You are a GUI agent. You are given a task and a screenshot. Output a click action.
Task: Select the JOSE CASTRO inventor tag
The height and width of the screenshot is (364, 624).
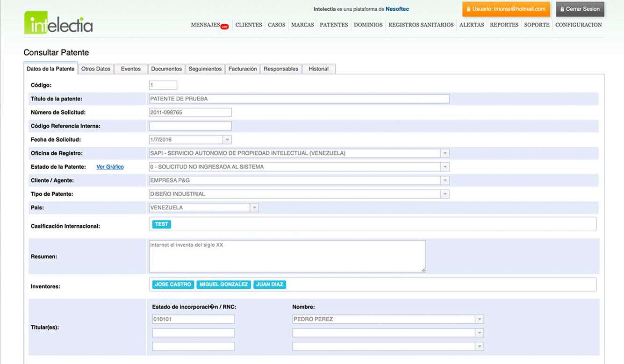pyautogui.click(x=173, y=284)
